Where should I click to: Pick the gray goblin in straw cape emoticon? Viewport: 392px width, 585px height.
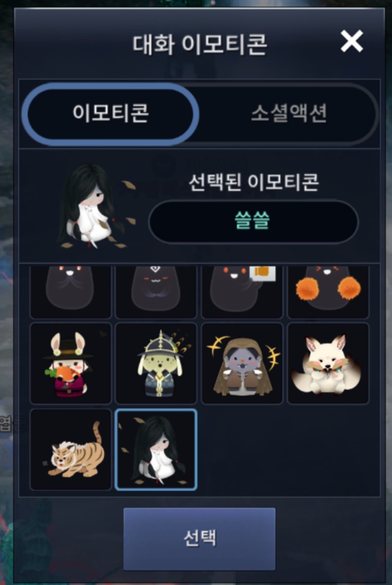(242, 364)
